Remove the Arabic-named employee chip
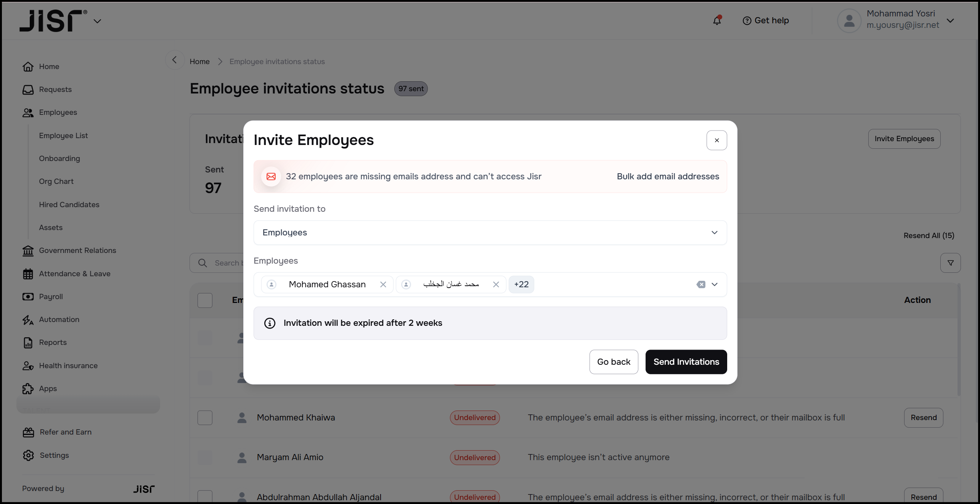Image resolution: width=980 pixels, height=504 pixels. (496, 285)
